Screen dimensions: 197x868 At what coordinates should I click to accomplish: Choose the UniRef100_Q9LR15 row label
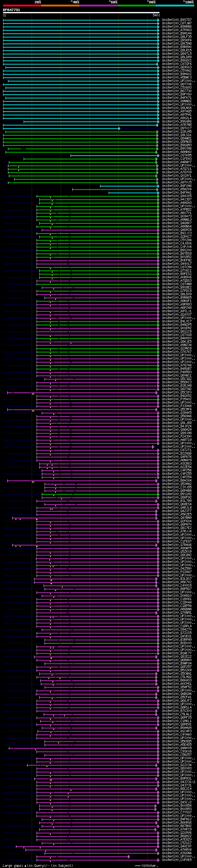[176, 50]
